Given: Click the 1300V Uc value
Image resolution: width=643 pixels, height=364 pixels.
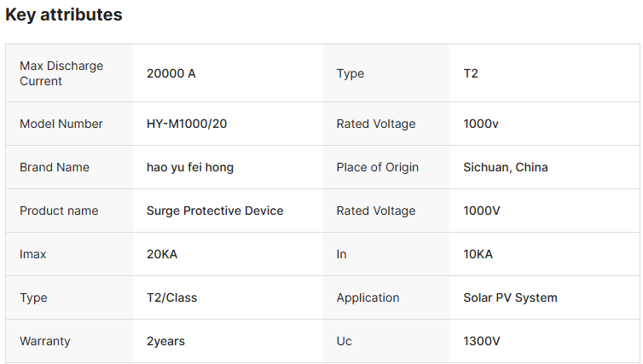Looking at the screenshot, I should (x=482, y=341).
